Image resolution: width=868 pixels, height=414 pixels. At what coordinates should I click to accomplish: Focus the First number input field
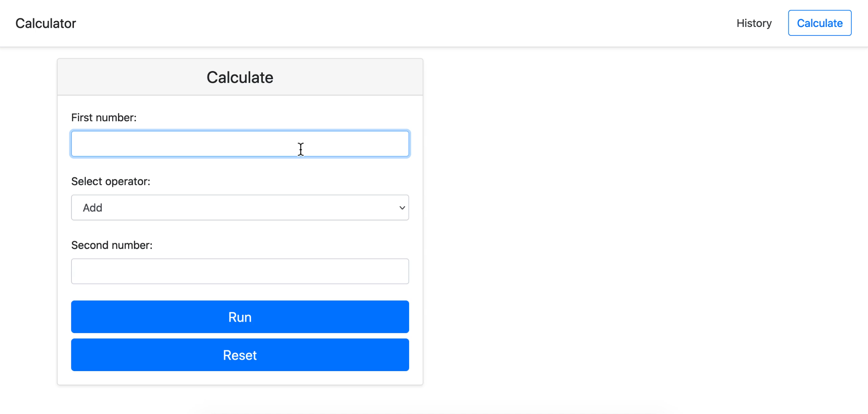coord(240,144)
